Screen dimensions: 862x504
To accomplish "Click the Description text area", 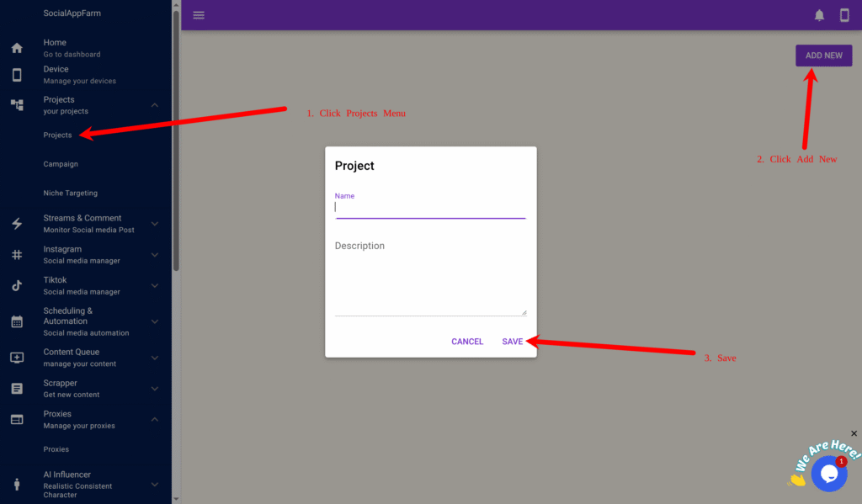I will click(430, 278).
